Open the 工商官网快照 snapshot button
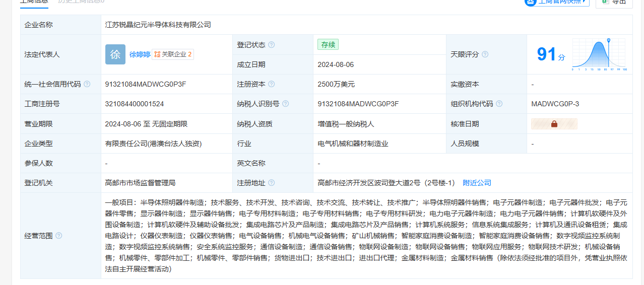Image resolution: width=644 pixels, height=285 pixels. [x=557, y=2]
